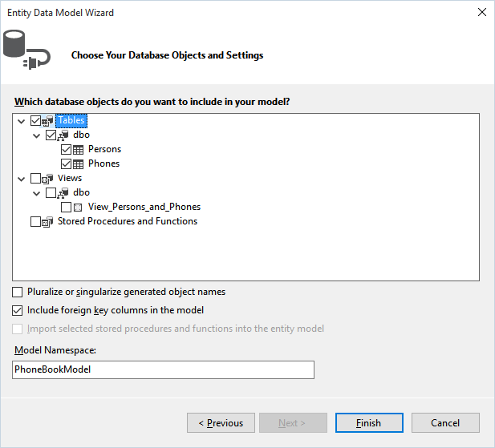Click the Tables database icon

pos(47,121)
